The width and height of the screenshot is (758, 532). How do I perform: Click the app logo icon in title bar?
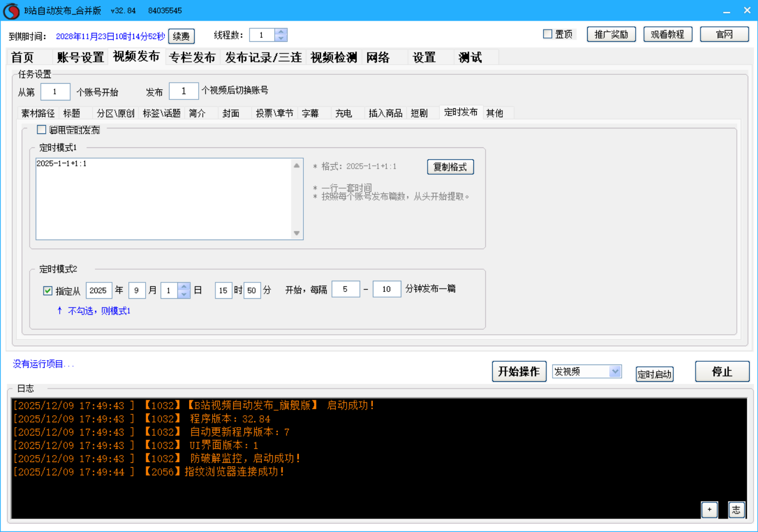pos(11,11)
